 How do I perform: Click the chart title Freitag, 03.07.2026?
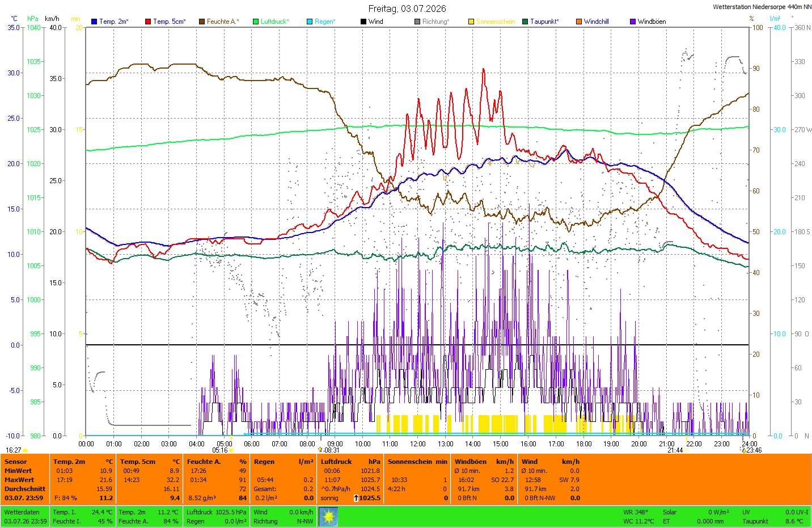point(407,9)
